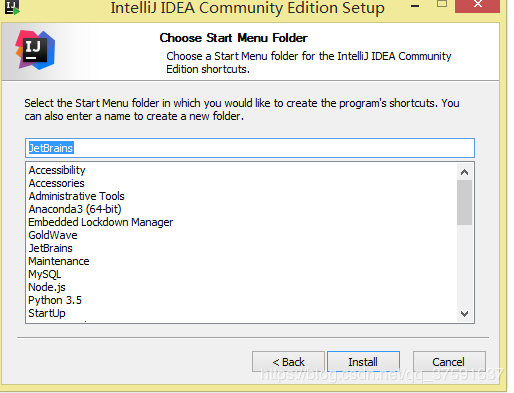This screenshot has width=514, height=393.
Task: Click the installer icon in title bar
Action: pyautogui.click(x=12, y=7)
